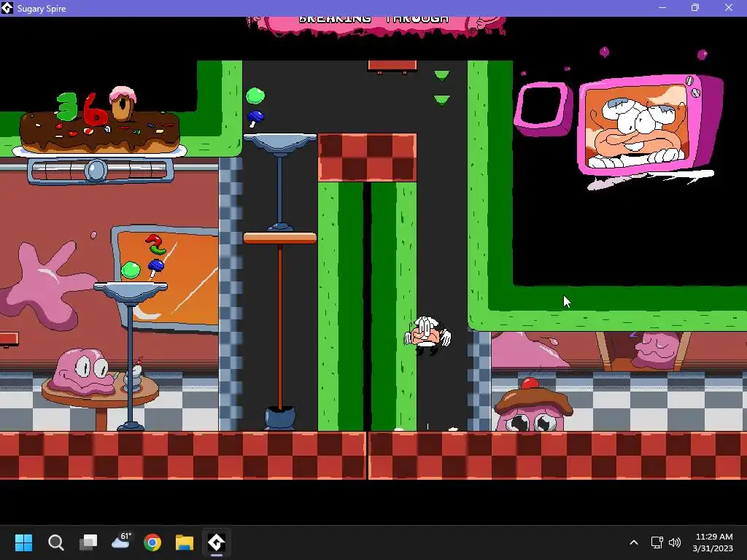Click the Windows Start button
The height and width of the screenshot is (560, 747).
[23, 542]
